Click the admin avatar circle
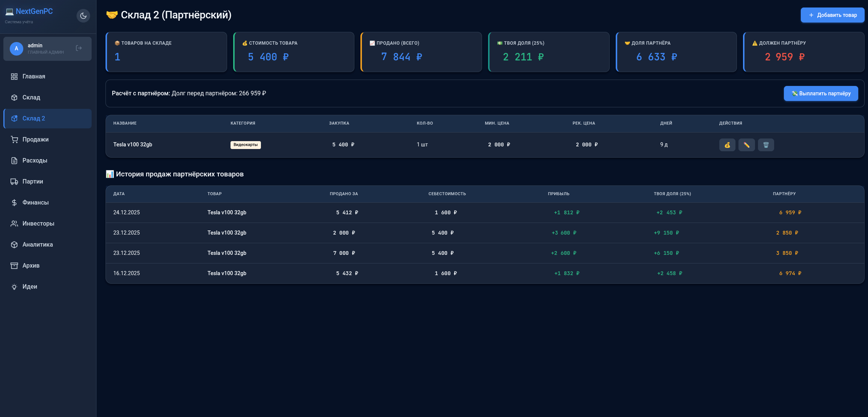 tap(16, 48)
